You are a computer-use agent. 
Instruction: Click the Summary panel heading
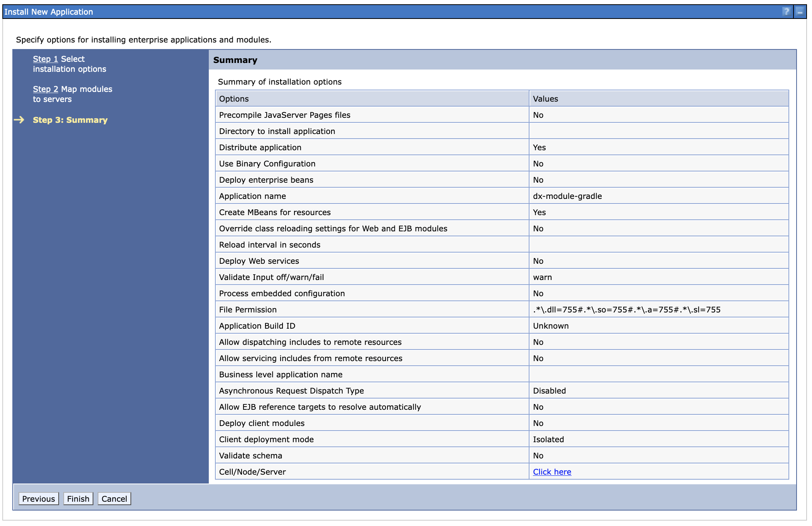pyautogui.click(x=235, y=60)
